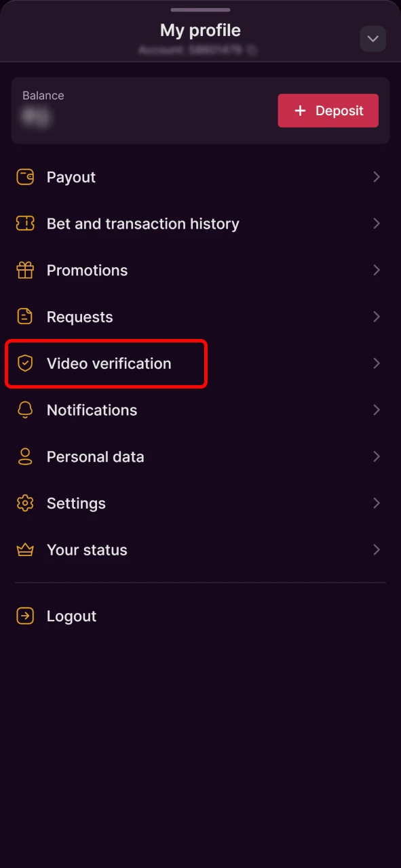Click the Notifications bell icon
Viewport: 401px width, 868px height.
(25, 410)
